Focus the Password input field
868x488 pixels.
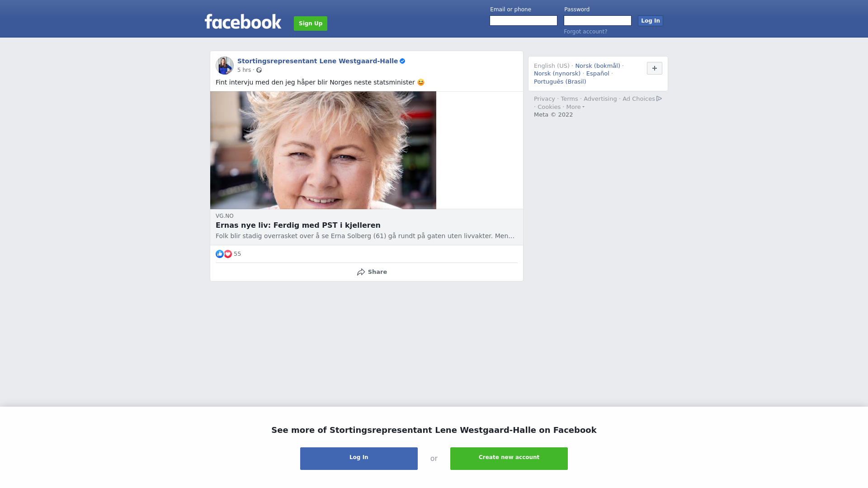pos(598,21)
